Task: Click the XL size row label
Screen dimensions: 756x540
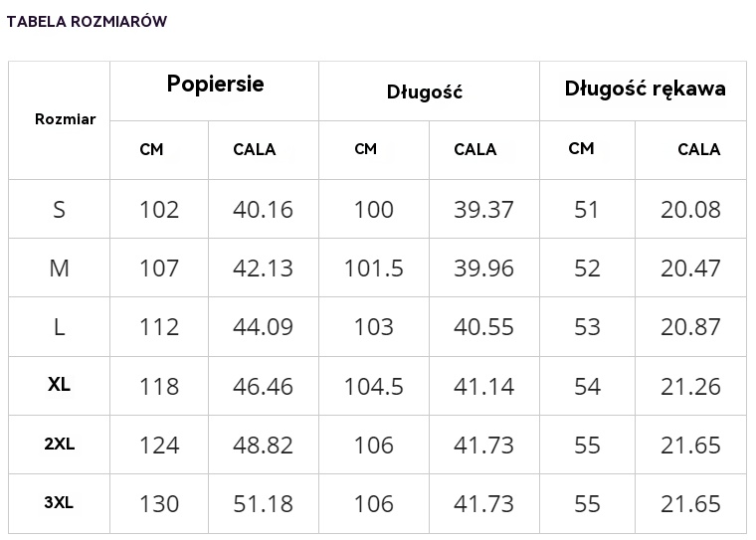Action: coord(60,385)
